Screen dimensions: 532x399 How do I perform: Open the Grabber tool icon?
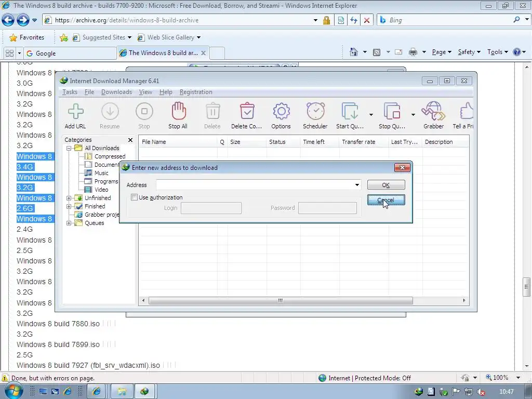click(x=433, y=111)
